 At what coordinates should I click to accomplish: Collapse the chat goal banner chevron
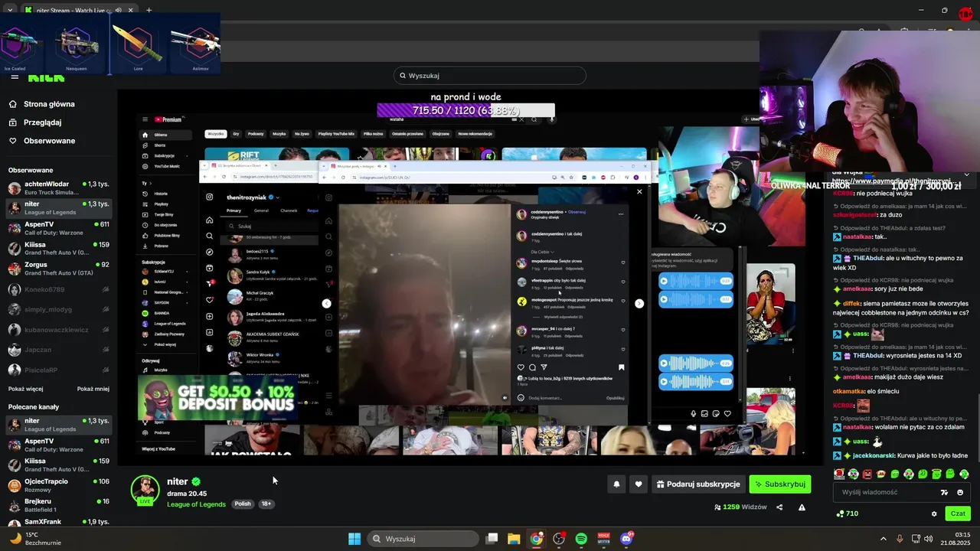966,174
